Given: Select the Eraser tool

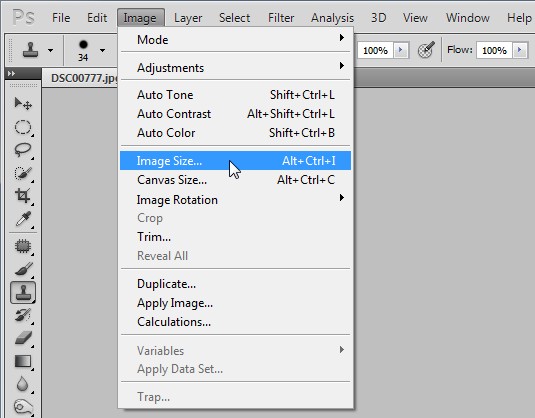Looking at the screenshot, I should click(23, 338).
